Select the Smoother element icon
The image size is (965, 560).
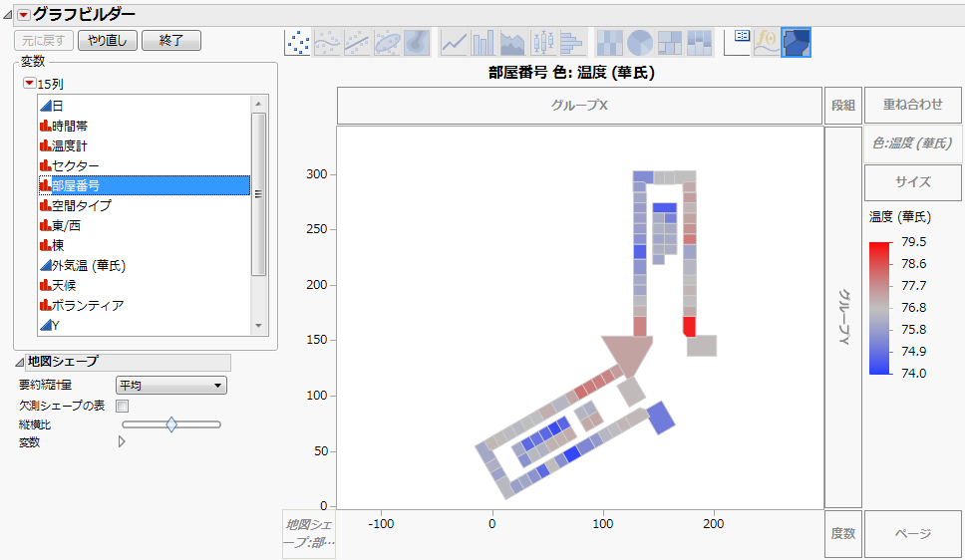pyautogui.click(x=327, y=43)
